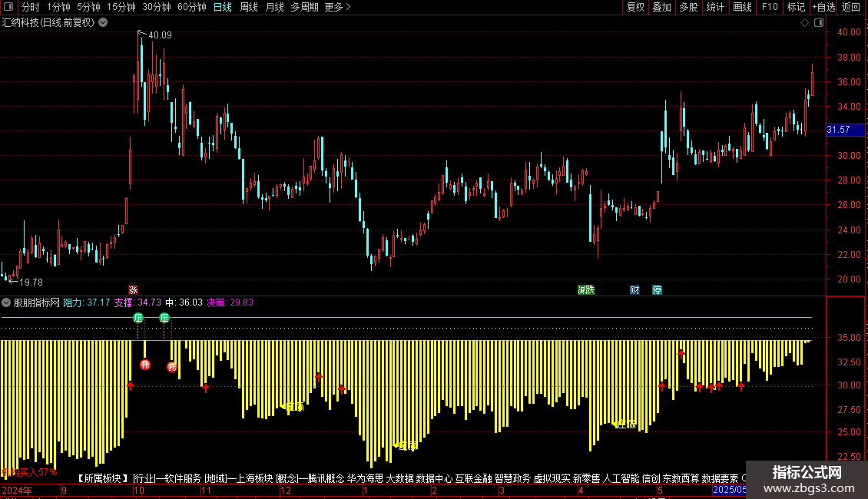Add stock with +自选 button
This screenshot has height=499, width=868.
pos(823,7)
